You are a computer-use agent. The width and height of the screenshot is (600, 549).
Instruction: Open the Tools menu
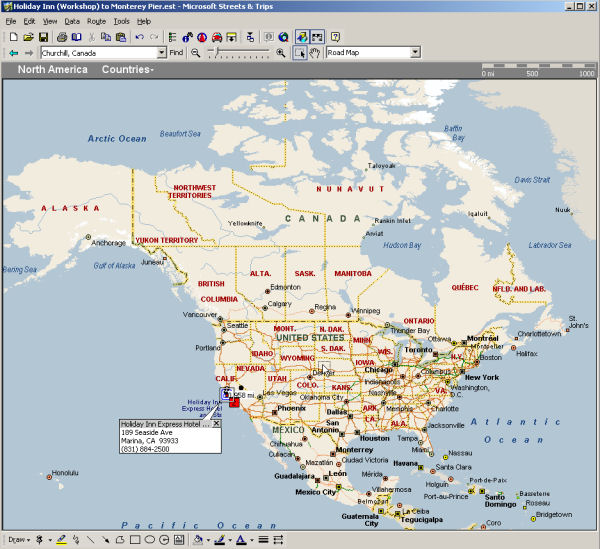point(122,21)
